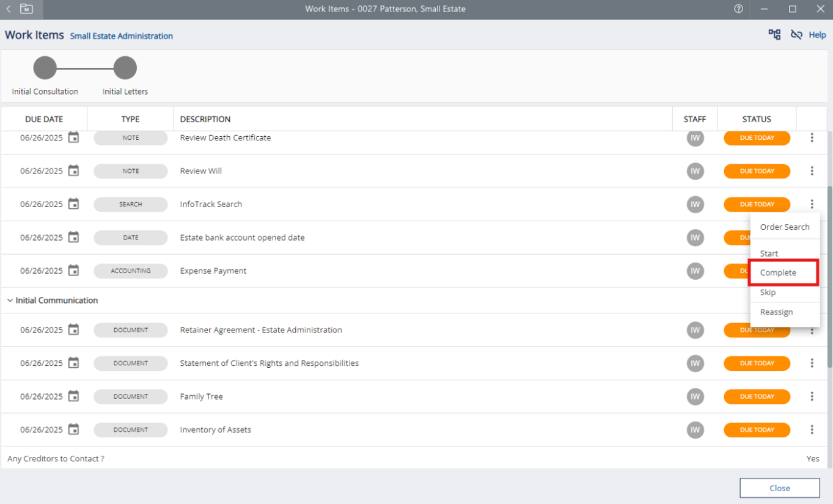Screen dimensions: 833x504
Task: Click the unlink icon next to Help
Action: click(796, 35)
